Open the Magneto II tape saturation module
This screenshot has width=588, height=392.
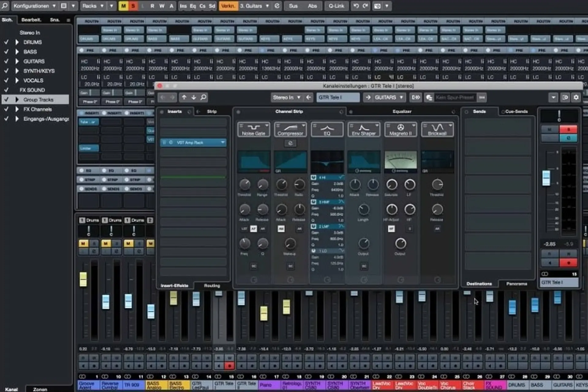click(400, 129)
